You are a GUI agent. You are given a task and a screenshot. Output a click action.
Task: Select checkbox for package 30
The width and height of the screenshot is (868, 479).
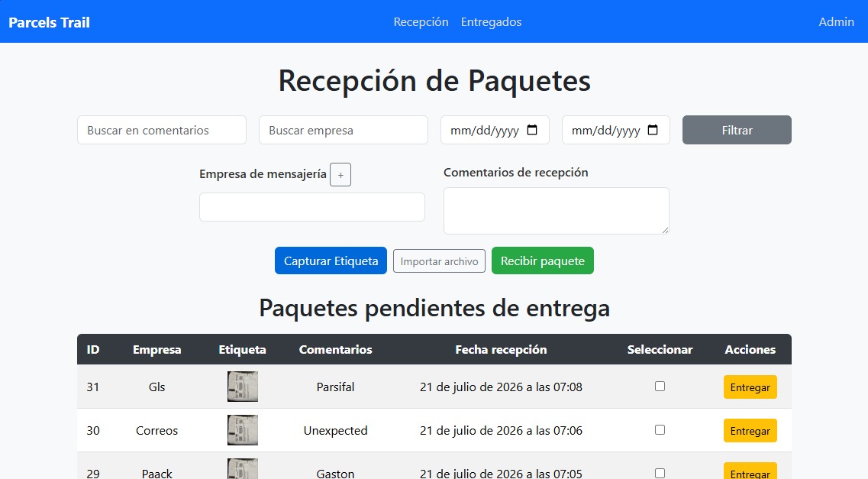click(660, 429)
